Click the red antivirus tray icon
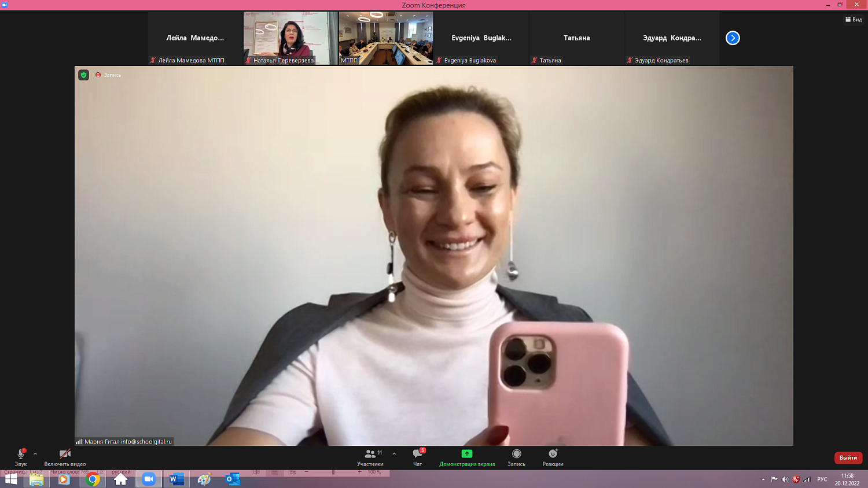 [796, 479]
